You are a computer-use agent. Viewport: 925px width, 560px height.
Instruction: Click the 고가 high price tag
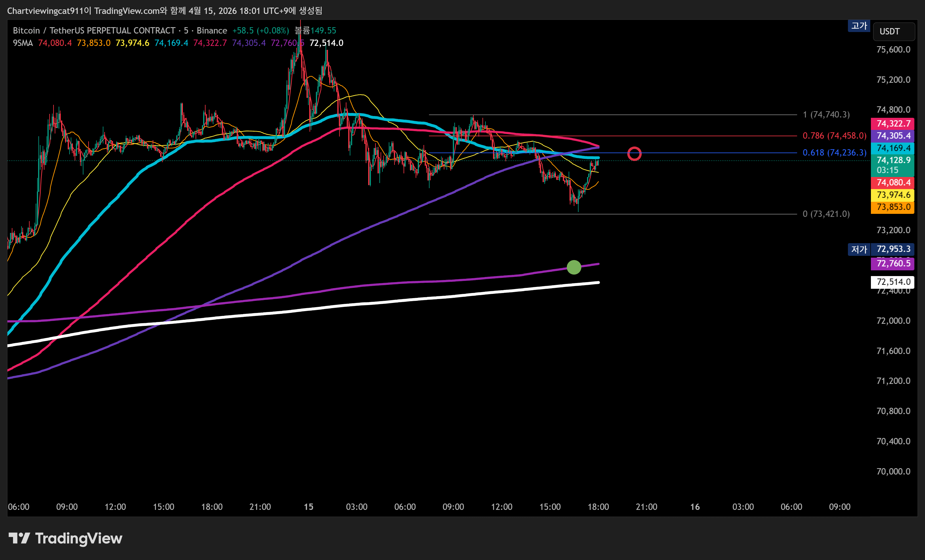858,26
